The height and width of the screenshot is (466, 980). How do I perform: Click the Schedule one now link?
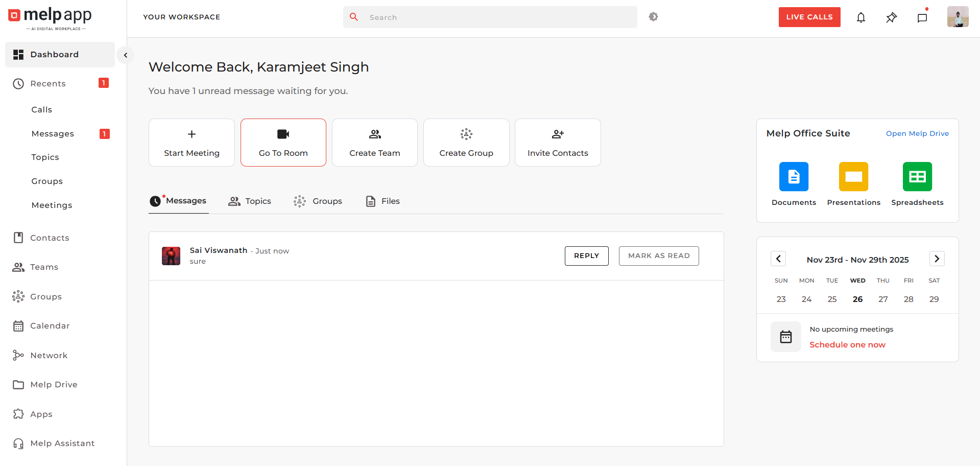[x=847, y=345]
